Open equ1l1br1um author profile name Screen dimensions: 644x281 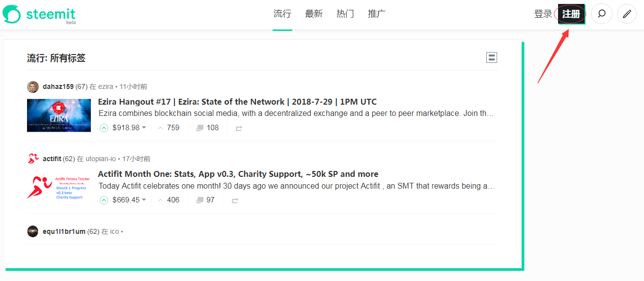(x=64, y=231)
